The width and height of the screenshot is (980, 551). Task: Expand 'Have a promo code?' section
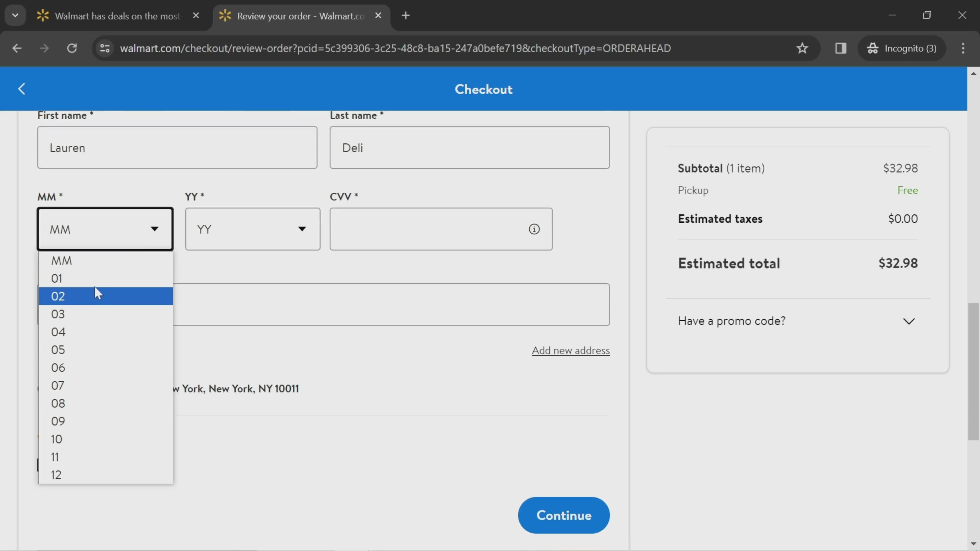[798, 321]
